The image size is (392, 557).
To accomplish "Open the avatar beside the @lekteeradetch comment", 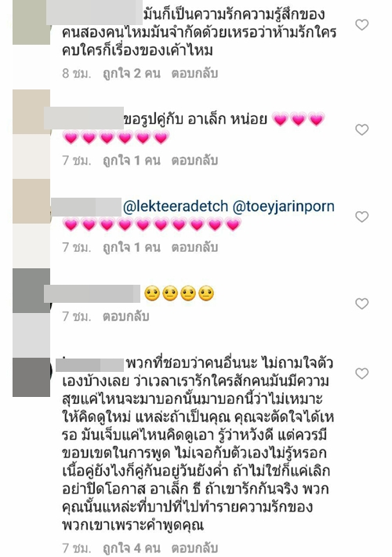I will point(31,202).
